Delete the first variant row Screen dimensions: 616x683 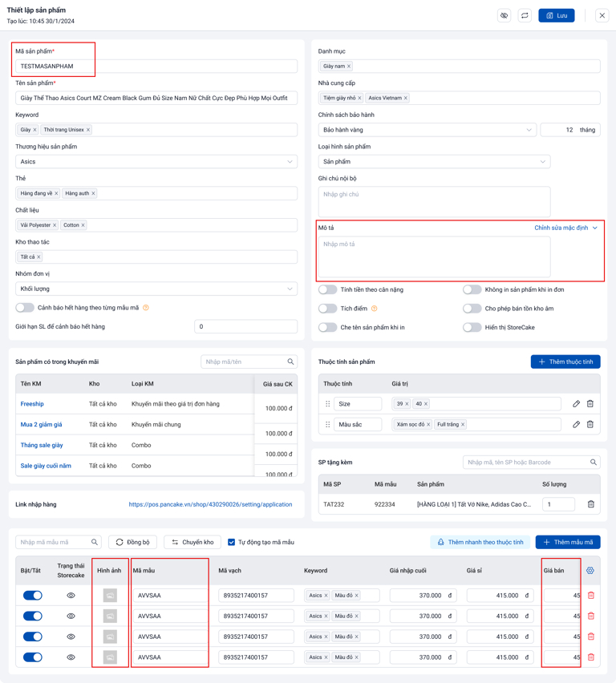(591, 596)
